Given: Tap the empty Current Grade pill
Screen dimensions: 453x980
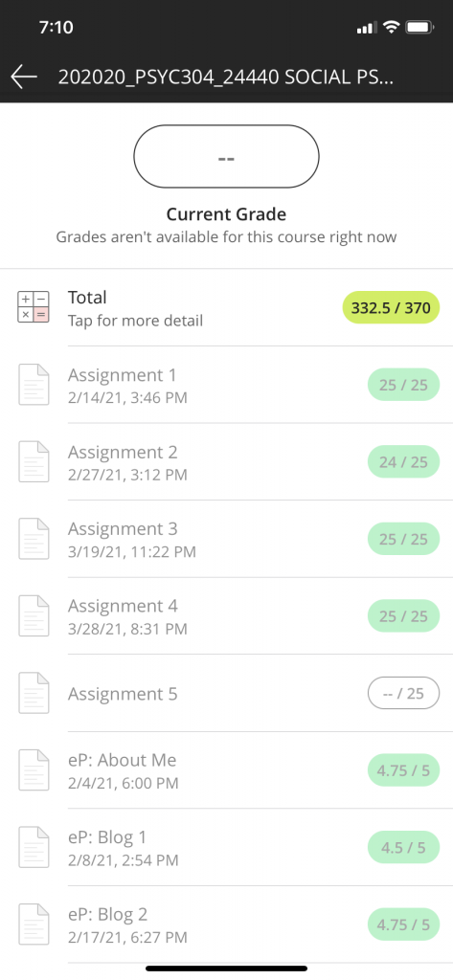Looking at the screenshot, I should pos(226,156).
